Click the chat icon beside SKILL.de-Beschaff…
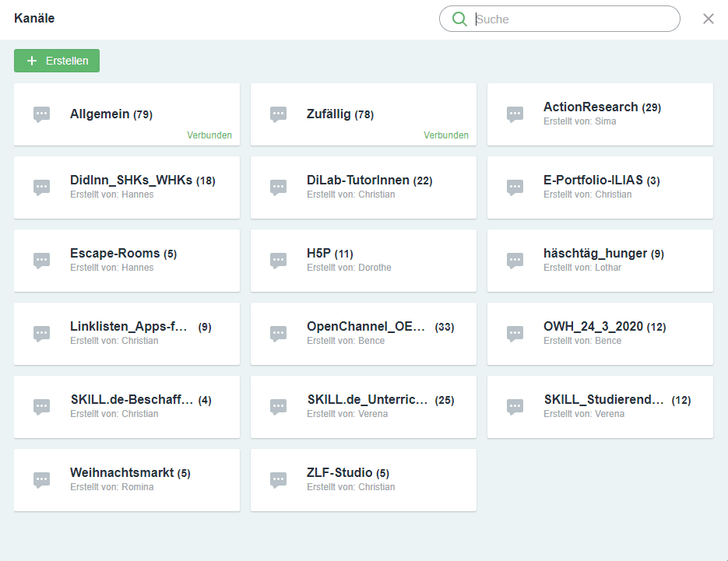Image resolution: width=728 pixels, height=561 pixels. click(x=42, y=407)
